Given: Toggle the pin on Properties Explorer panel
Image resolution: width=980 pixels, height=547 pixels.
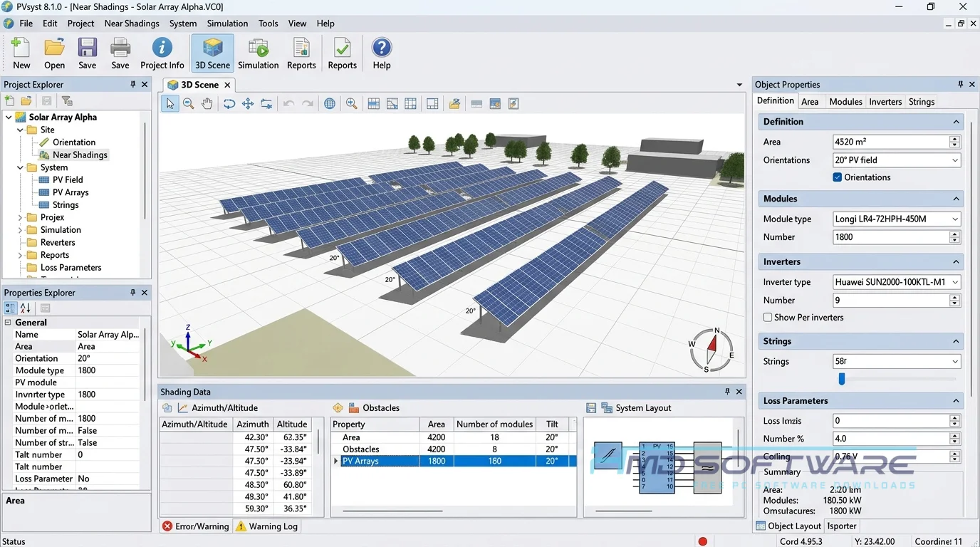Looking at the screenshot, I should coord(133,293).
